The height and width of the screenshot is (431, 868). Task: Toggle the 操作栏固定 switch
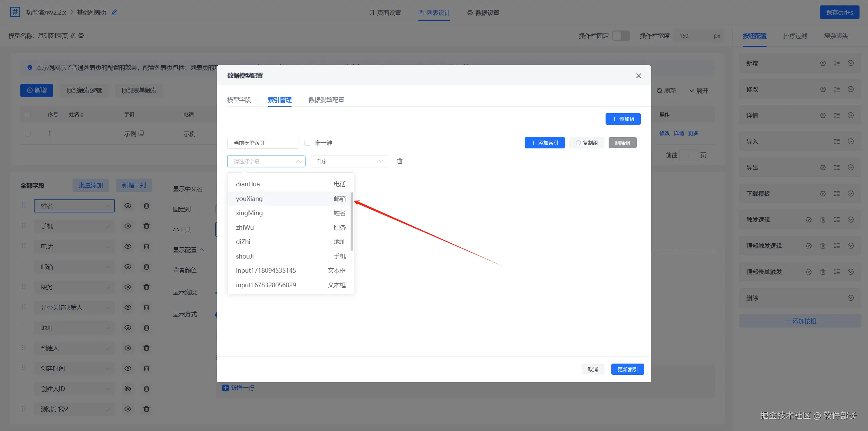621,36
